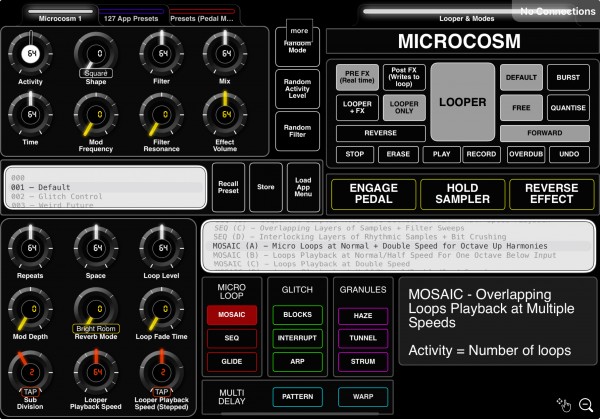This screenshot has height=419, width=600.
Task: Select the Looper & Modes tab
Action: pyautogui.click(x=466, y=15)
